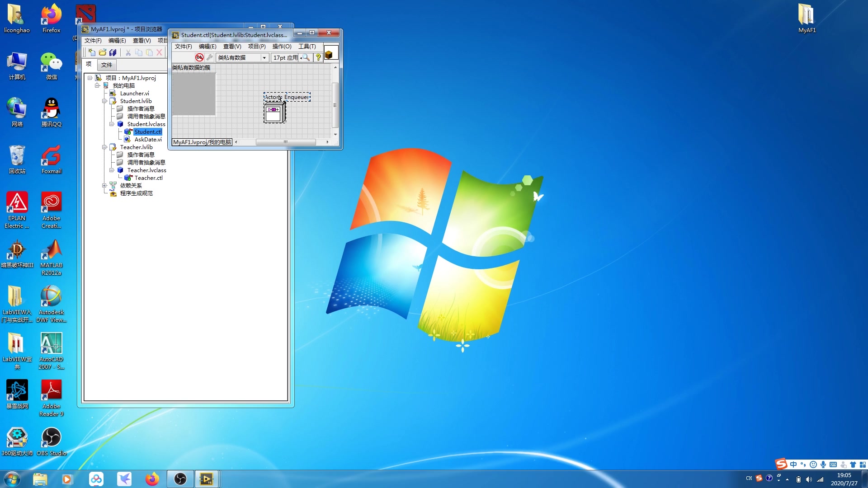
Task: Select Student.ctl in the project tree
Action: [148, 132]
